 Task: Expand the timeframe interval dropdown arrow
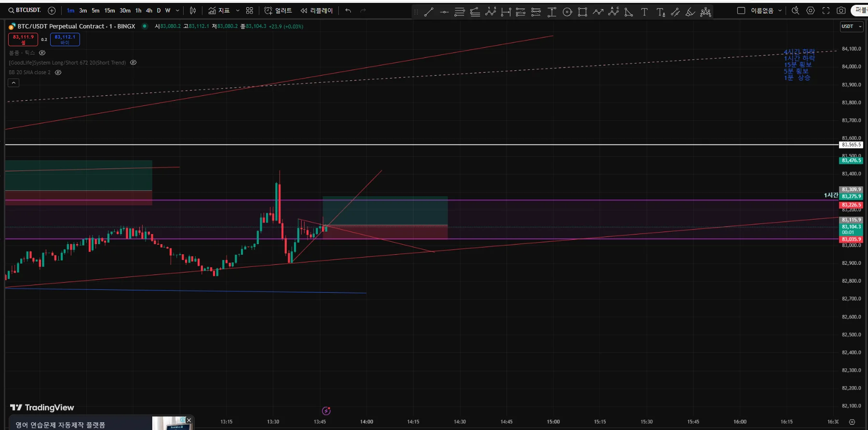pyautogui.click(x=177, y=11)
